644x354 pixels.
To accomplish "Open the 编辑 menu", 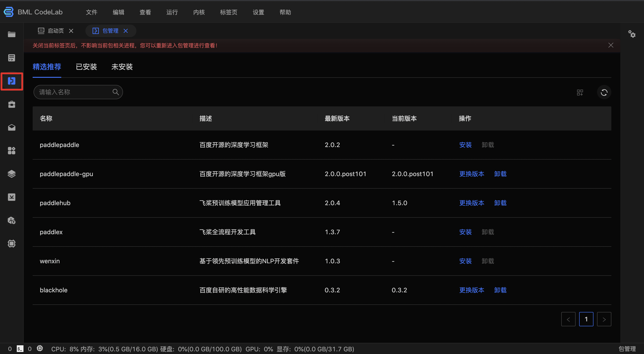I will pyautogui.click(x=118, y=12).
